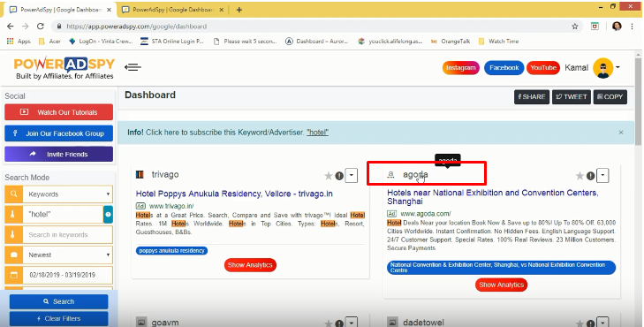This screenshot has height=327, width=644.
Task: Favorite the agoda ad with star
Action: pyautogui.click(x=580, y=176)
